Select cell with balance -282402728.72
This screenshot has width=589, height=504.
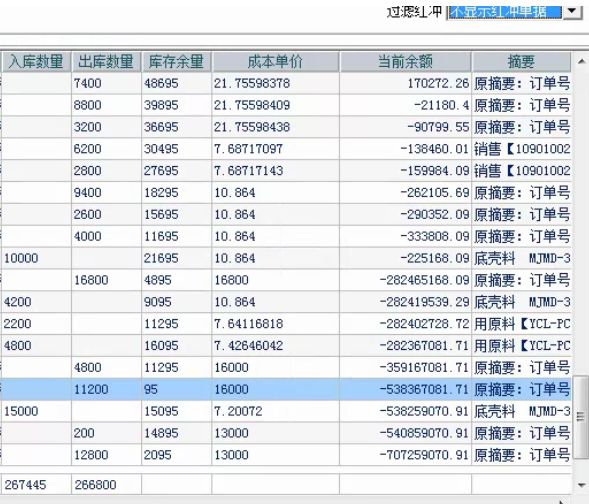pyautogui.click(x=405, y=323)
